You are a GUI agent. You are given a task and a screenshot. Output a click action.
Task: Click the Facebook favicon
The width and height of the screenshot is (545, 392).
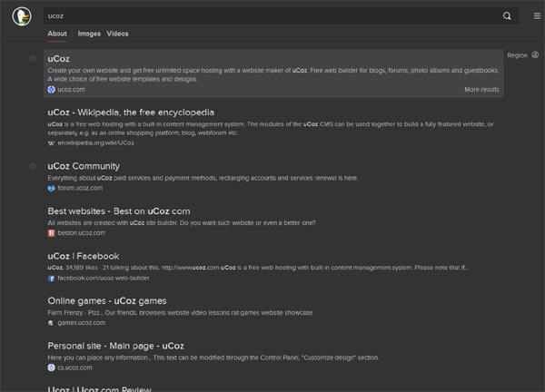point(51,278)
